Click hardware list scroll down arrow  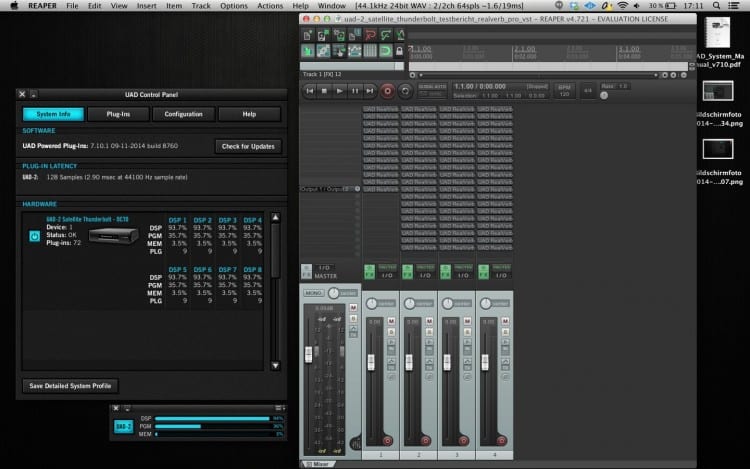point(276,365)
